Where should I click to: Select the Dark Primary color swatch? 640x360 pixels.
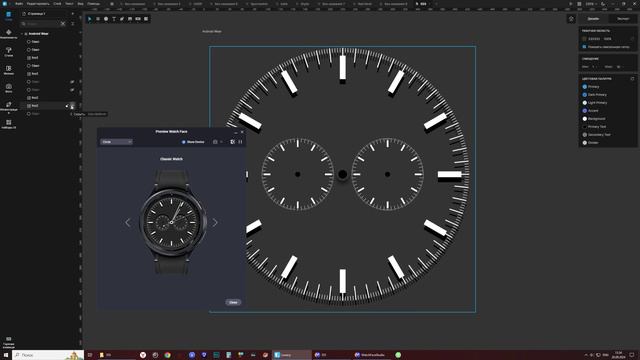(x=584, y=95)
